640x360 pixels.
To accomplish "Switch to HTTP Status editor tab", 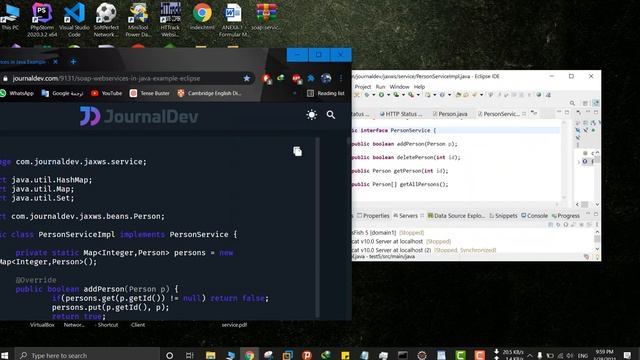I will (x=401, y=114).
